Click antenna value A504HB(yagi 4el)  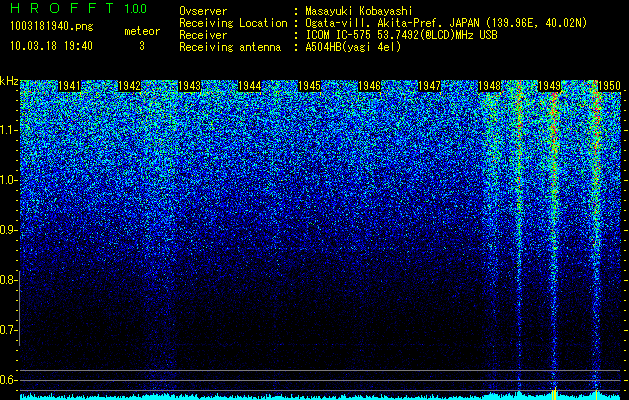pyautogui.click(x=353, y=47)
